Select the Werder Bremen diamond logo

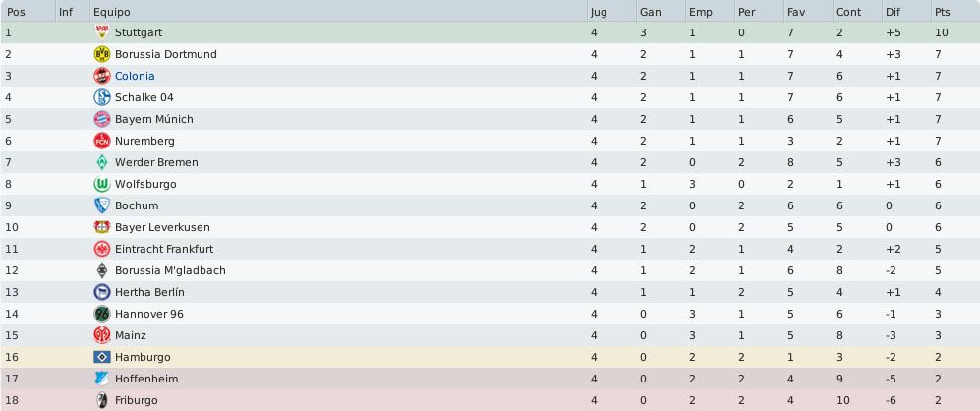102,162
